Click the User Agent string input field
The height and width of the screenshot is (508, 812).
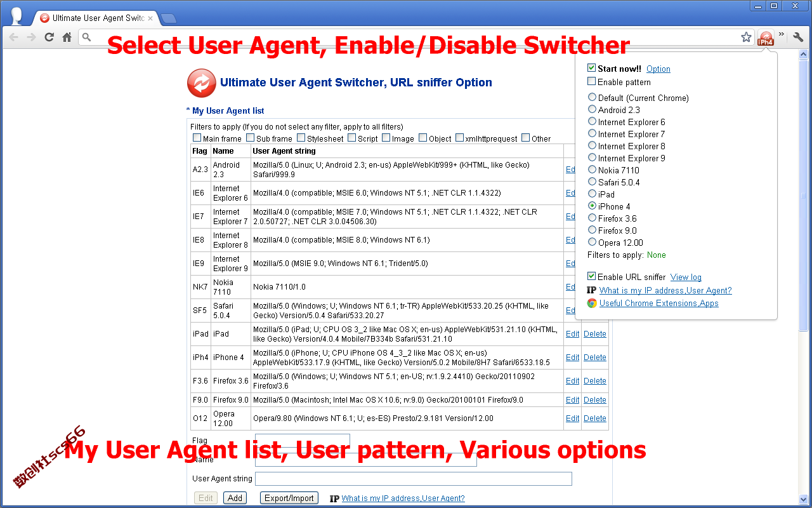tap(414, 479)
